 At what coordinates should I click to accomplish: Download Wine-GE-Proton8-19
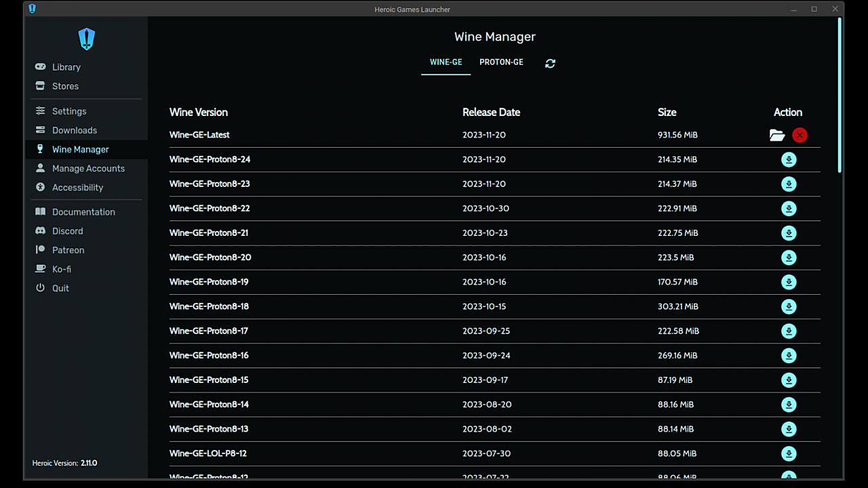click(789, 282)
